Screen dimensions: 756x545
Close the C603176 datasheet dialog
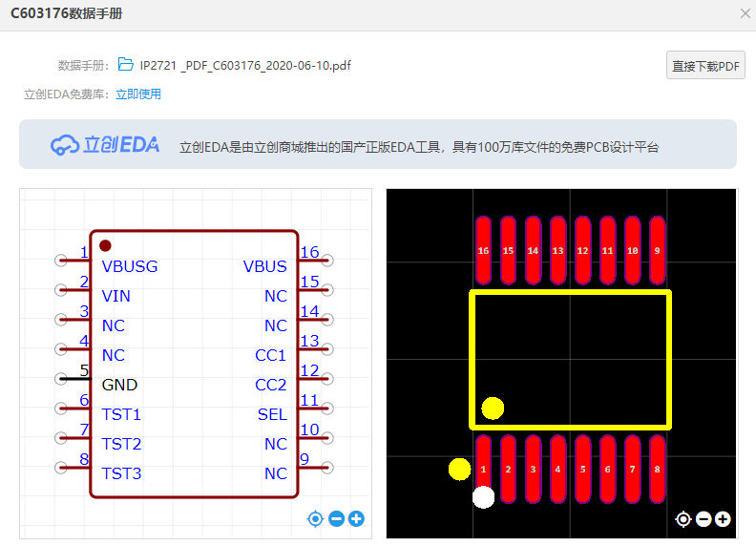[x=745, y=13]
